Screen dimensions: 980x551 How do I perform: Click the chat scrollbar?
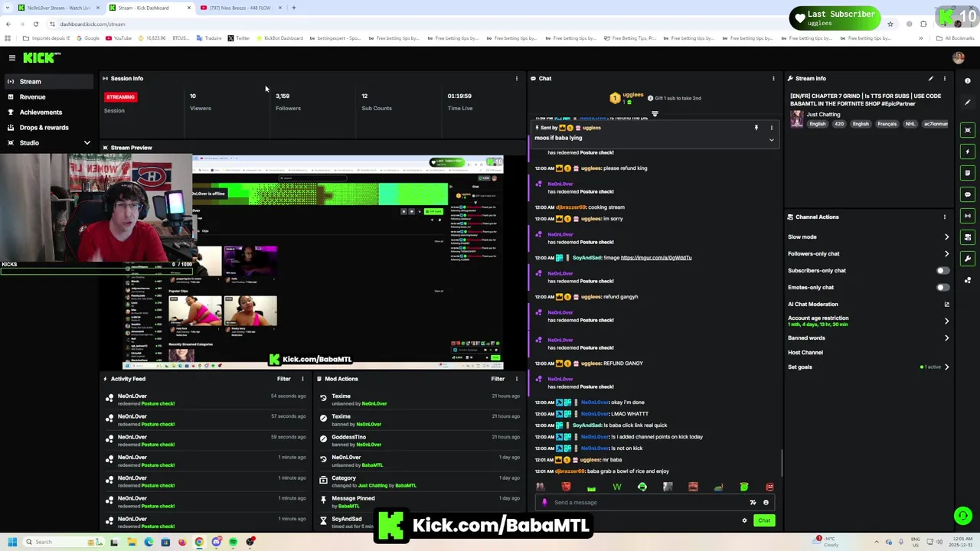pos(782,462)
